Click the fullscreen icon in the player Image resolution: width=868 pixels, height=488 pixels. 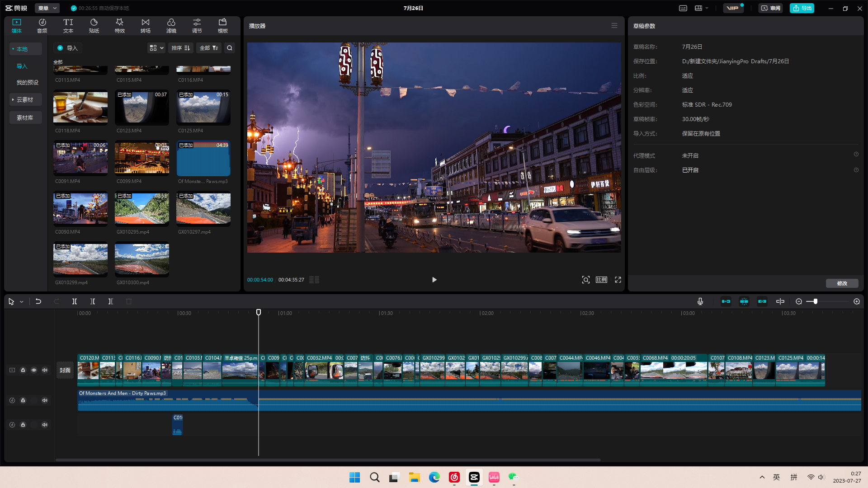point(618,280)
